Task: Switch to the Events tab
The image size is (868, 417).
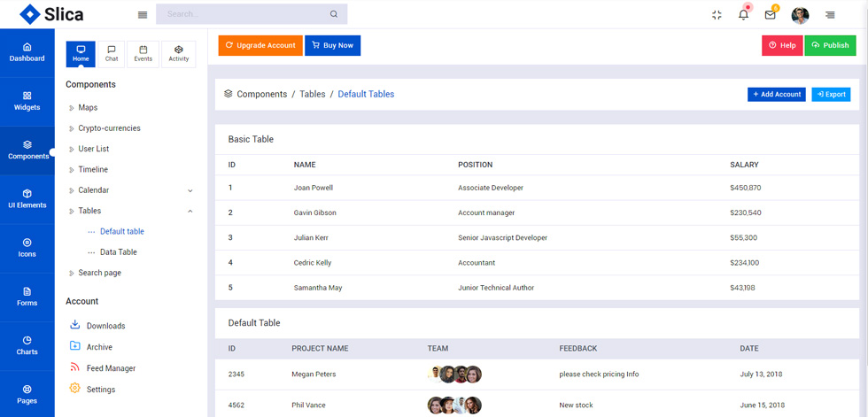Action: point(143,54)
